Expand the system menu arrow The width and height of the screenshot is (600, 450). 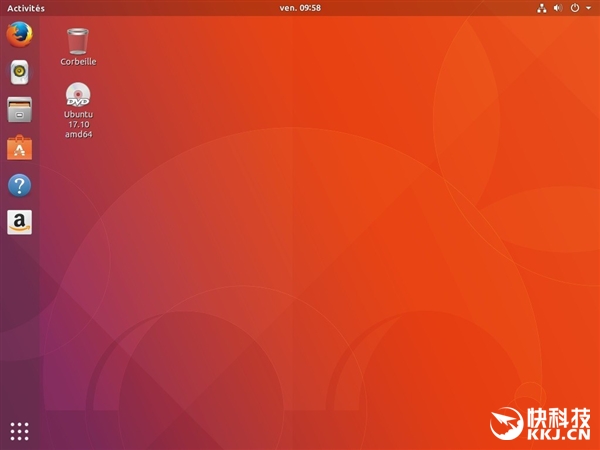(x=589, y=8)
